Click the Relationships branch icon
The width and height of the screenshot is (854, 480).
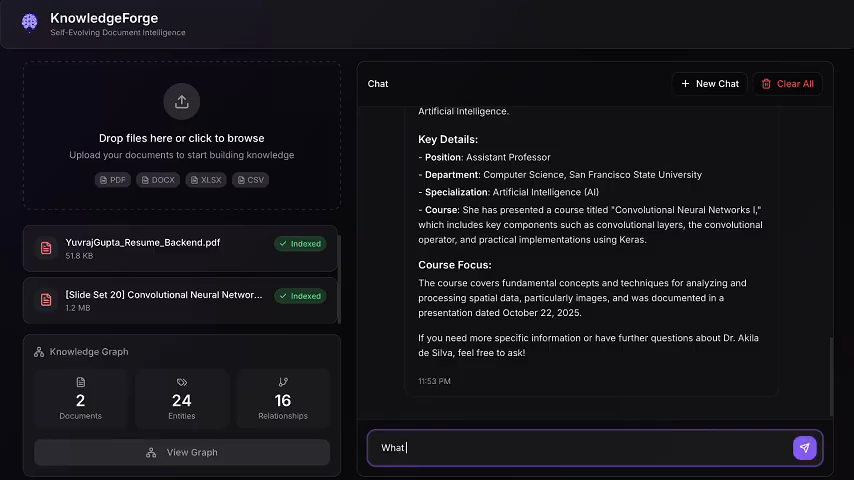[283, 382]
